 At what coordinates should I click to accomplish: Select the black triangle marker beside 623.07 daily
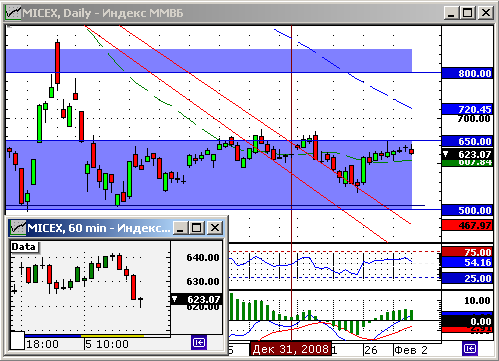pos(446,154)
